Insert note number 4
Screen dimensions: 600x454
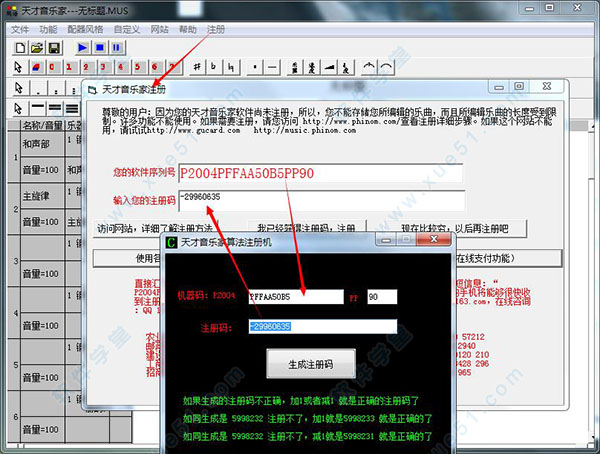tap(121, 67)
